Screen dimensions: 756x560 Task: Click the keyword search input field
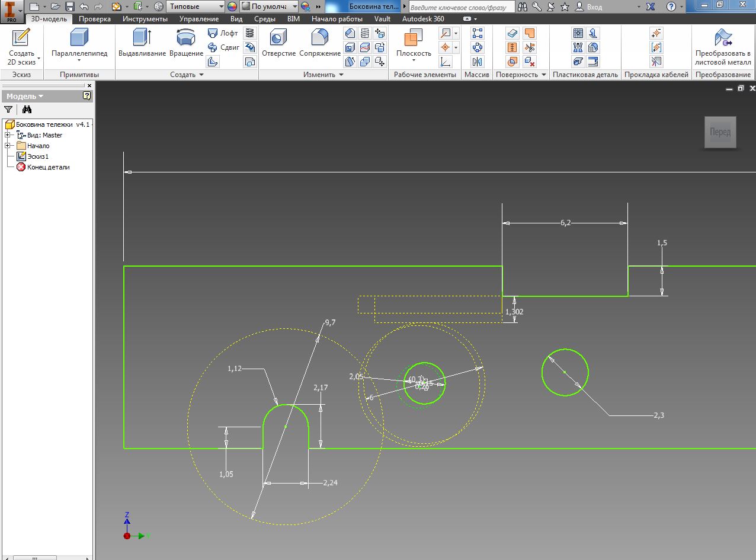point(460,7)
